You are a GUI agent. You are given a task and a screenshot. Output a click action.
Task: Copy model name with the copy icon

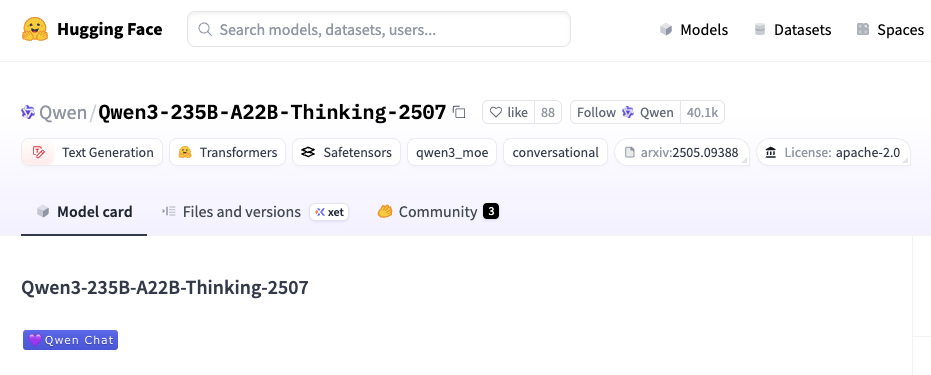(459, 112)
